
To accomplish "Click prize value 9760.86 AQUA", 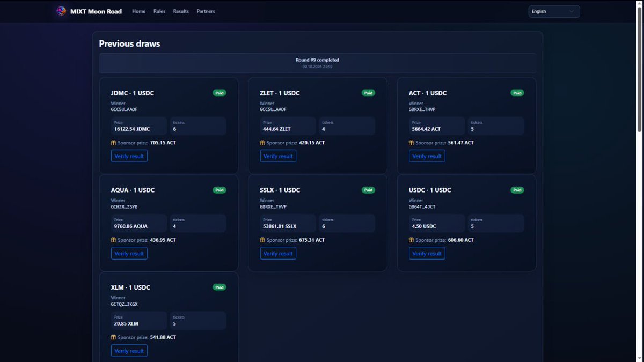I will [132, 226].
